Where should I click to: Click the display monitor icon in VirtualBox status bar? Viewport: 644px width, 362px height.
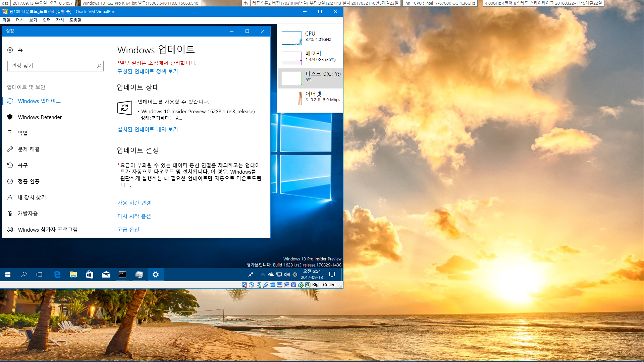coord(280,285)
